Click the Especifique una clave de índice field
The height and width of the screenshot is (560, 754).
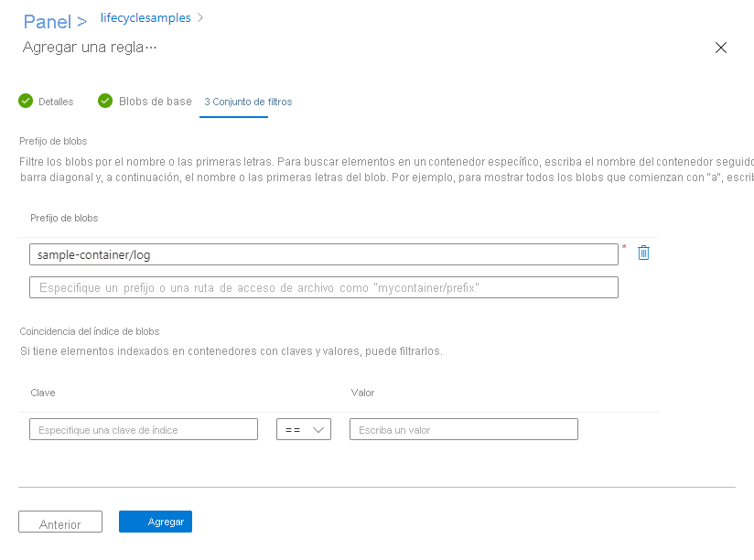143,428
